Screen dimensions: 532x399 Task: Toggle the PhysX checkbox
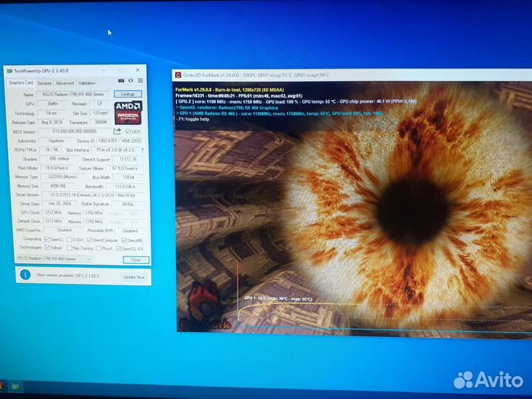tap(98, 248)
